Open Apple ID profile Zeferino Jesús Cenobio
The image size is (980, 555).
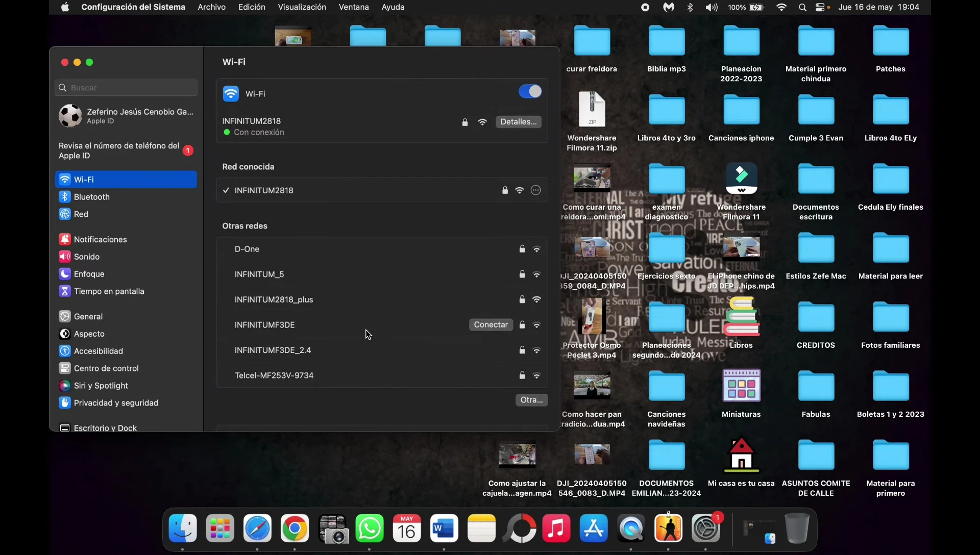(126, 116)
